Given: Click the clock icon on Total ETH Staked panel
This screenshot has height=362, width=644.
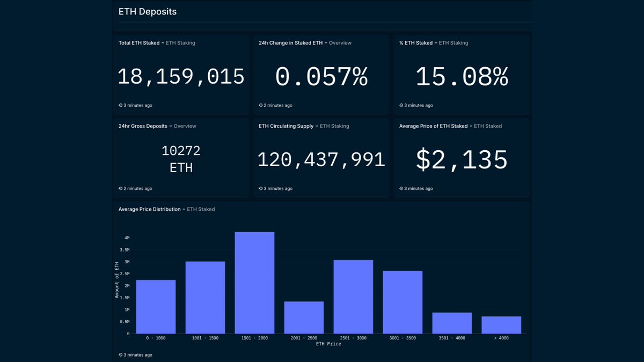Looking at the screenshot, I should point(121,105).
